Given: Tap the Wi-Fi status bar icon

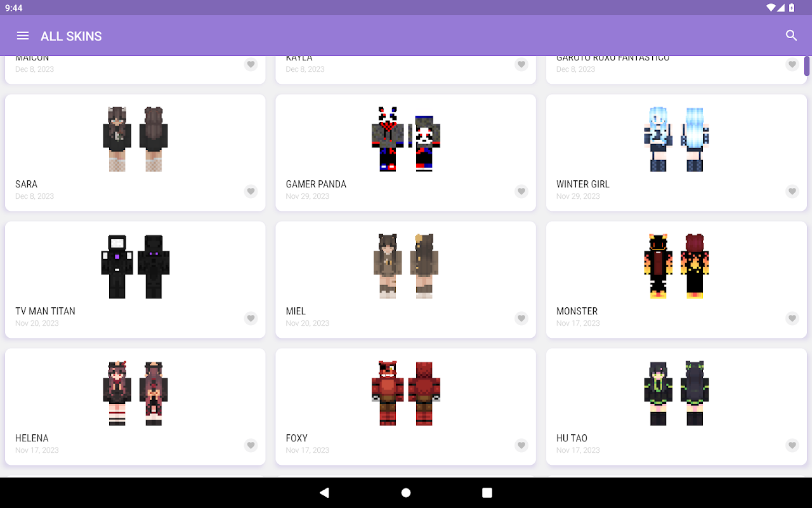Looking at the screenshot, I should point(771,8).
